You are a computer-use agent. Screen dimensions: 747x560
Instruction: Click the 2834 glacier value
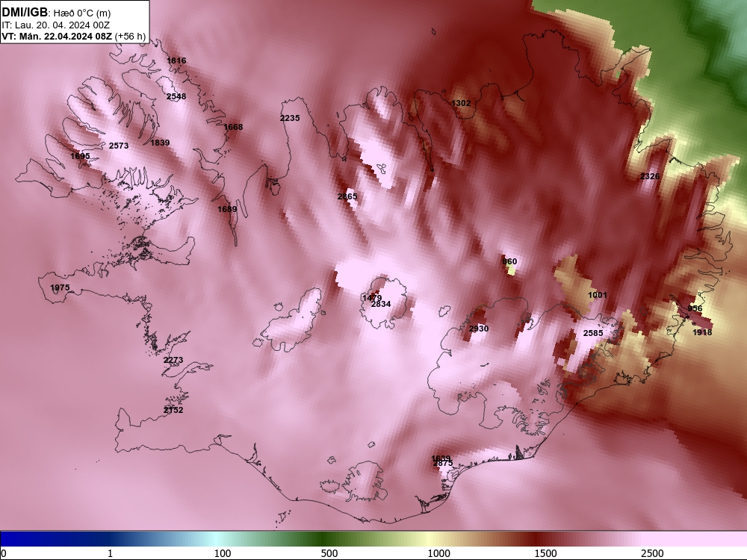(381, 304)
